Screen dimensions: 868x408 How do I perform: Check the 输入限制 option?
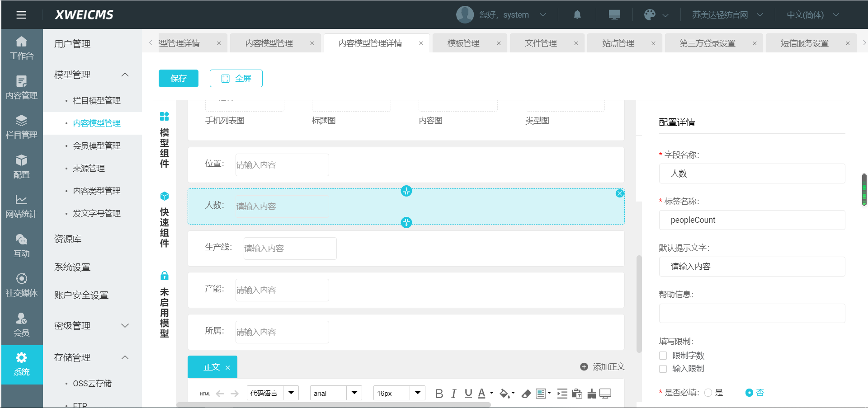coord(663,369)
